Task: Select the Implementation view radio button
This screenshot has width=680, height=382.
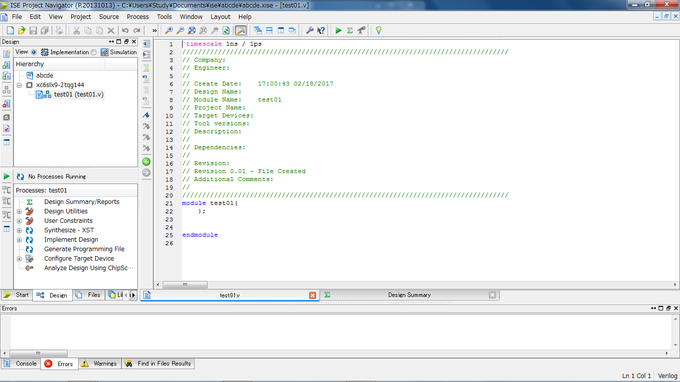Action: [34, 52]
